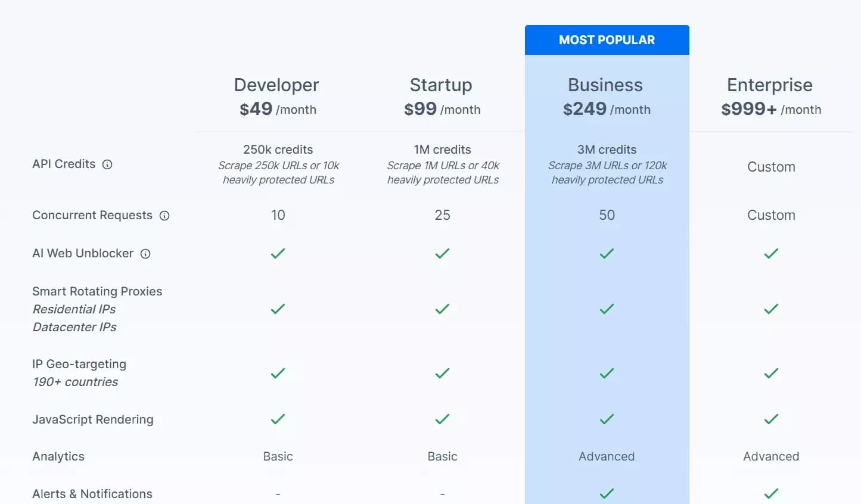
Task: Click the 25 Concurrent Requests value for Startup
Action: (x=442, y=215)
